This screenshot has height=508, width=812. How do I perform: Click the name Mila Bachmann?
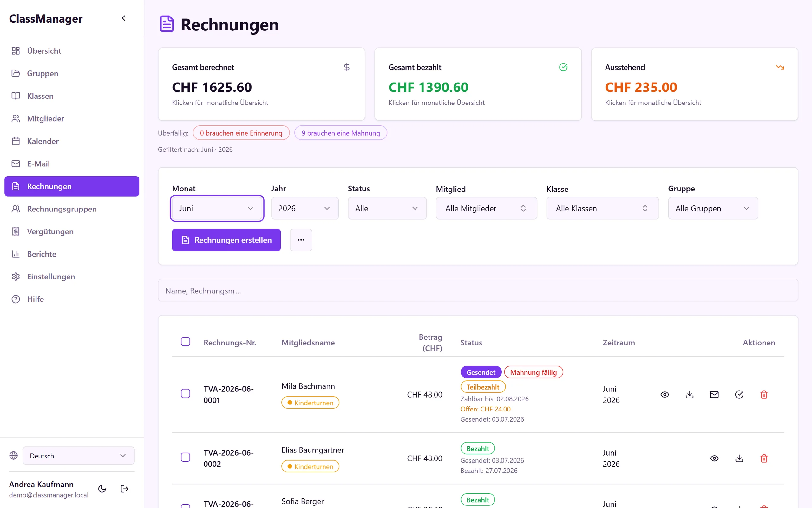308,386
